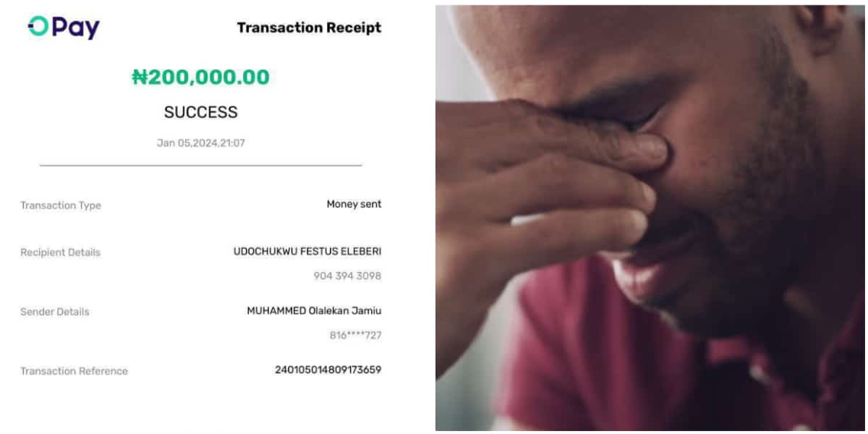Select the Money sent value
Viewport: 868px width, 434px height.
354,204
